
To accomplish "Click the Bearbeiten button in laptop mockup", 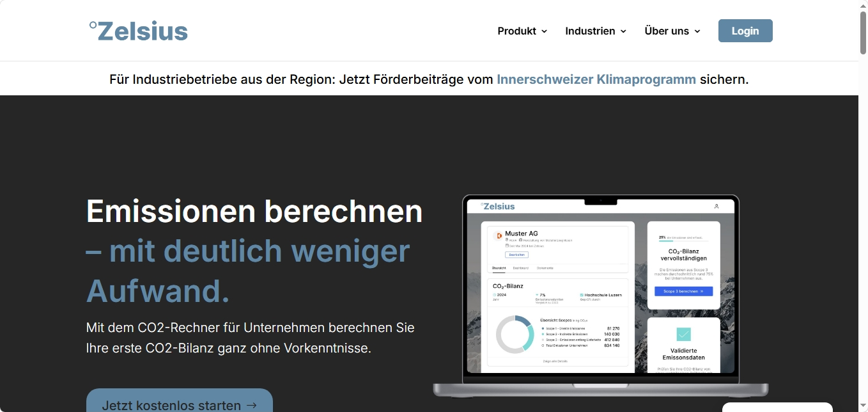I will (x=516, y=255).
